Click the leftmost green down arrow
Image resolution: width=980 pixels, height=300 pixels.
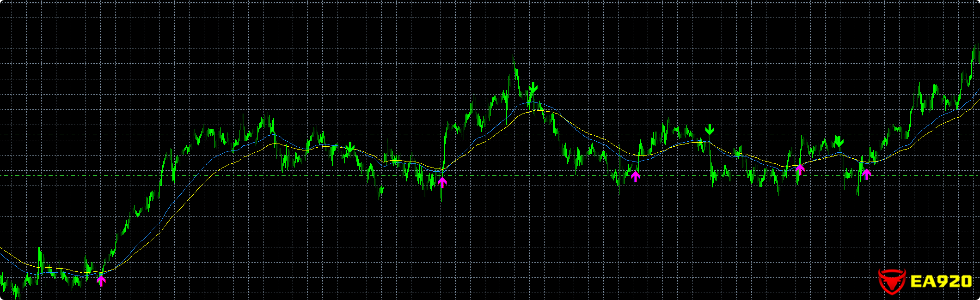click(x=350, y=147)
